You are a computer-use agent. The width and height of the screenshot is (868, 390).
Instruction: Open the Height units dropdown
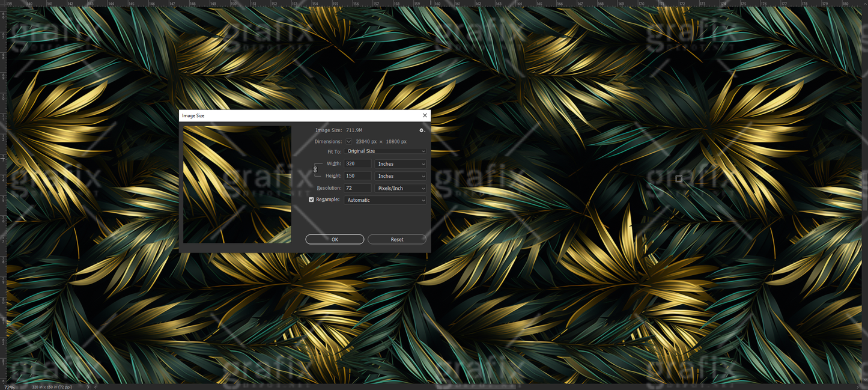400,175
